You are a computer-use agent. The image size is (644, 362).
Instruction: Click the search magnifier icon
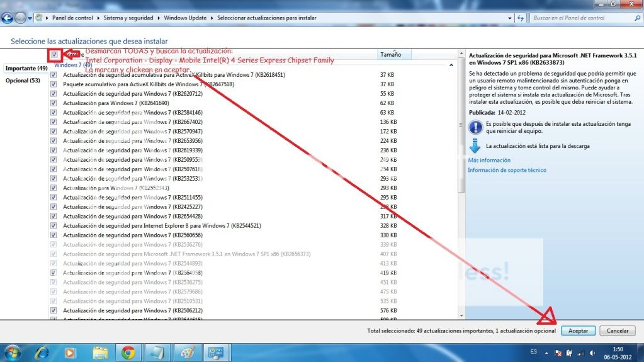coord(637,18)
